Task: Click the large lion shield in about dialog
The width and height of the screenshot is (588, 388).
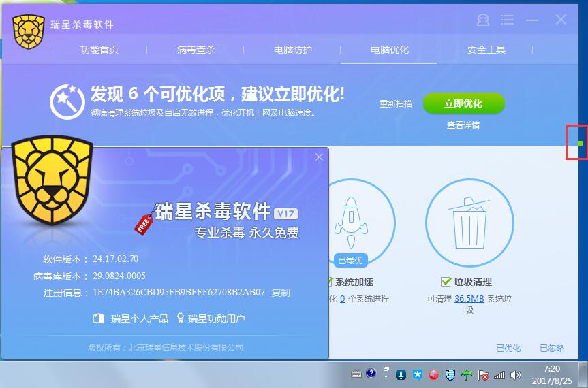Action: click(52, 180)
